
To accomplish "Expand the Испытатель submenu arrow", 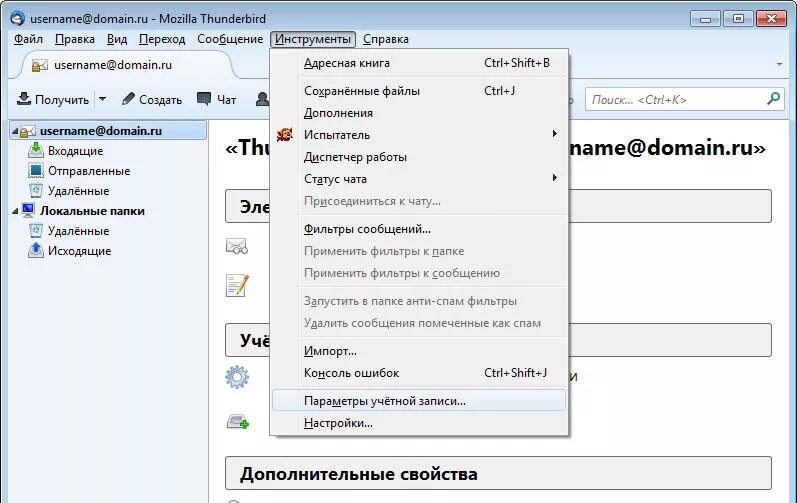I will [x=555, y=134].
